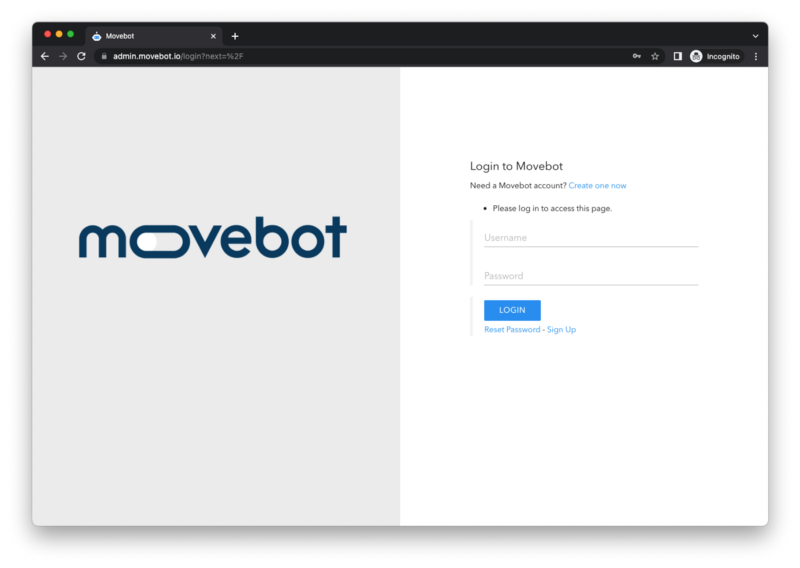Viewport: 800px width, 568px height.
Task: Click the Sign Up link
Action: click(561, 330)
